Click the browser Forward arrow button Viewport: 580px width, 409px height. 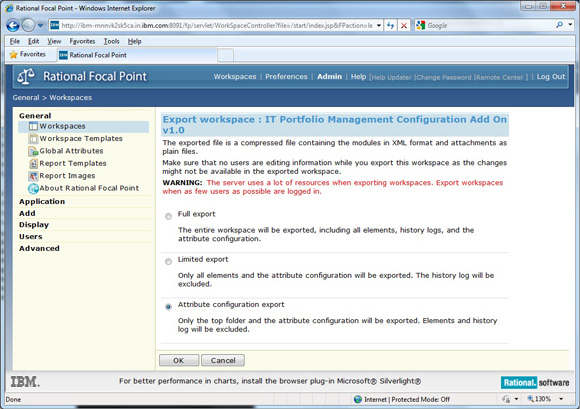pyautogui.click(x=28, y=25)
